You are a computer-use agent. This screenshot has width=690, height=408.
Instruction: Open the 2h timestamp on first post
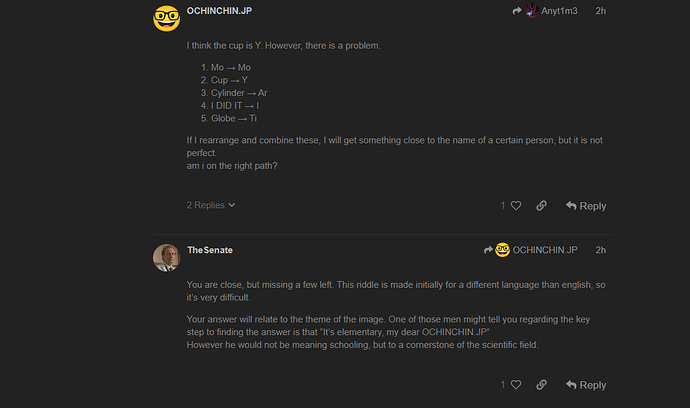click(601, 11)
